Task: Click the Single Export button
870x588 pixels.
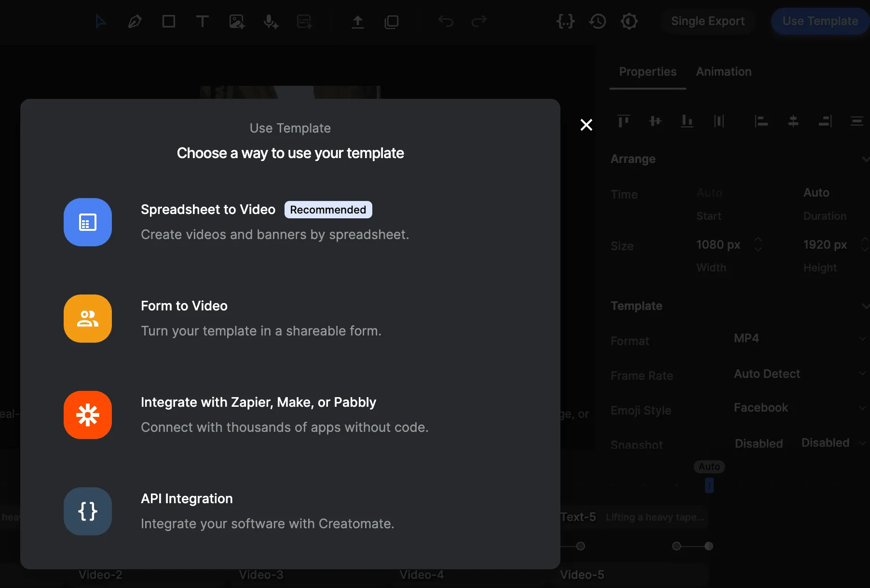Action: coord(707,21)
